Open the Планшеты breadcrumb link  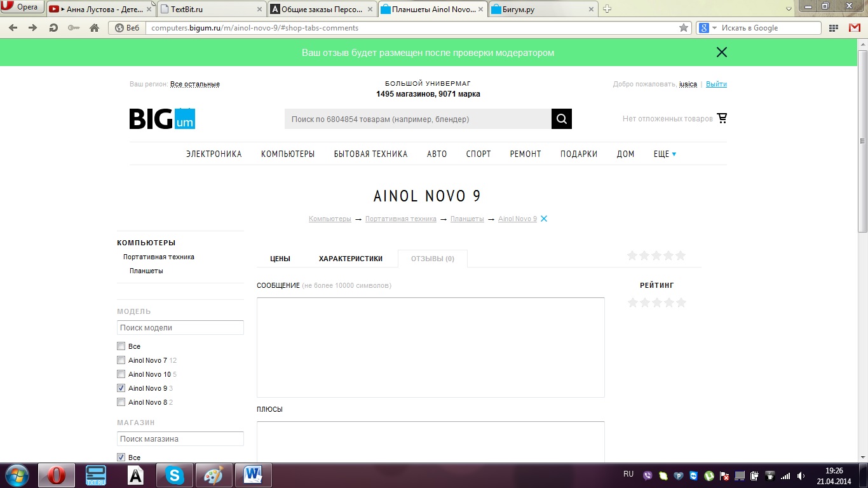(467, 219)
